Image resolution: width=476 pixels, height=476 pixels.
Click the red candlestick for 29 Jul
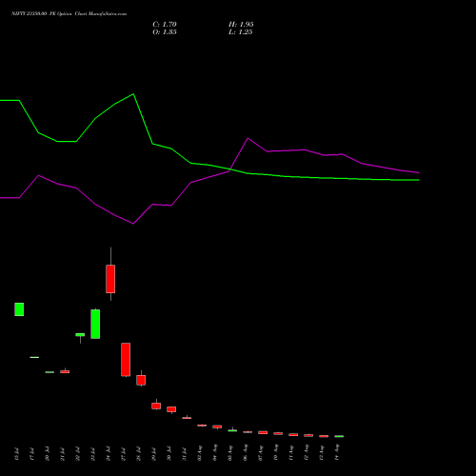156,406
